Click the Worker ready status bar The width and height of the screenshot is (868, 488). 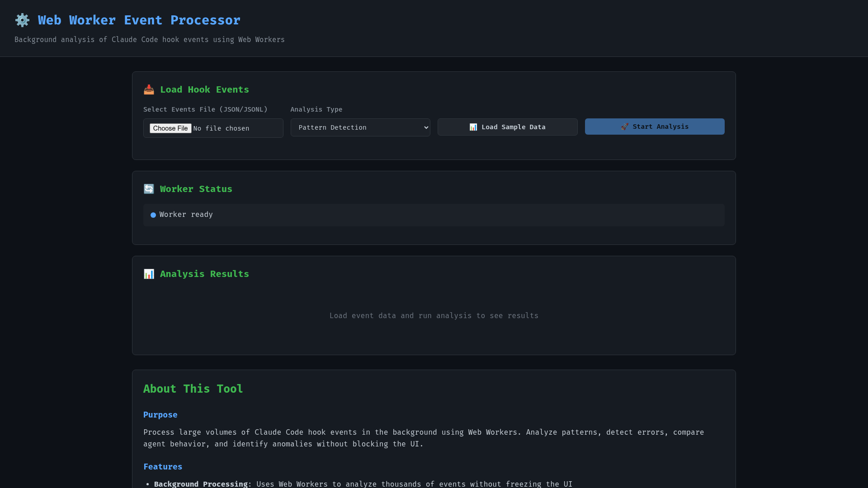click(x=433, y=215)
